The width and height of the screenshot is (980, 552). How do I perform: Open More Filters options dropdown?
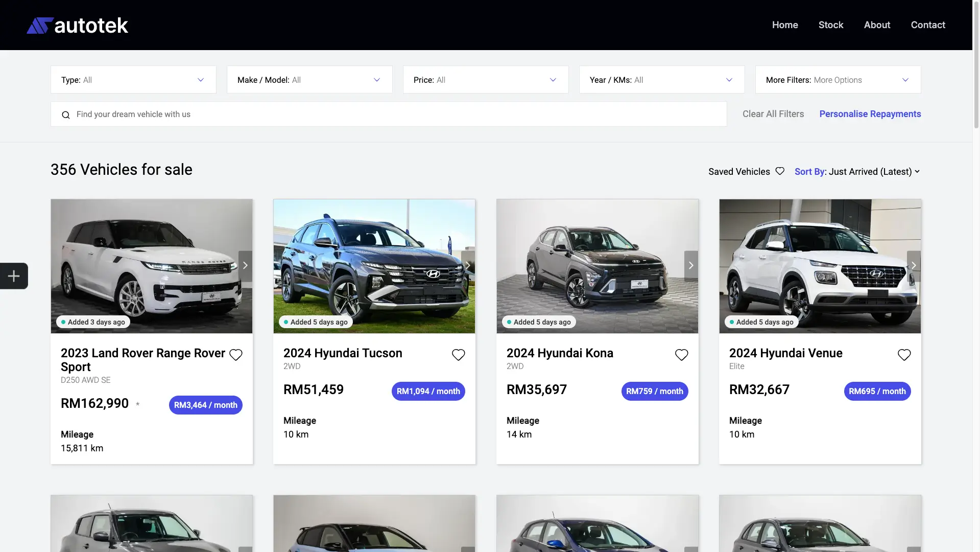(x=838, y=80)
